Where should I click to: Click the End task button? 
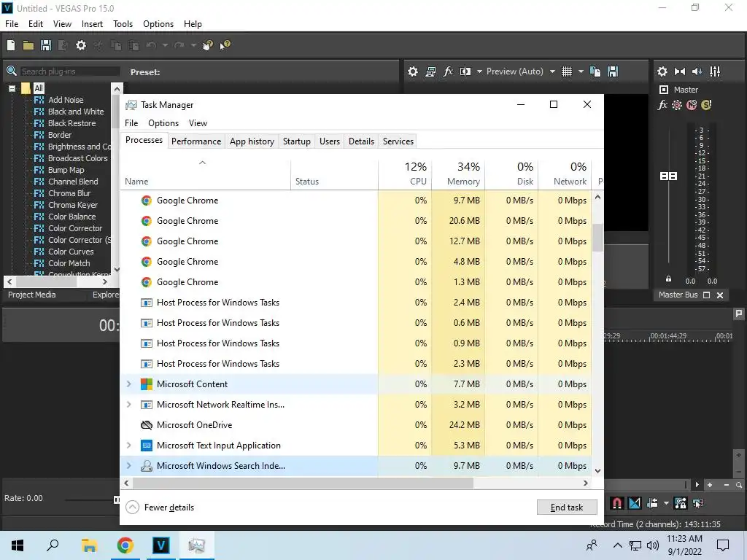[x=567, y=507]
